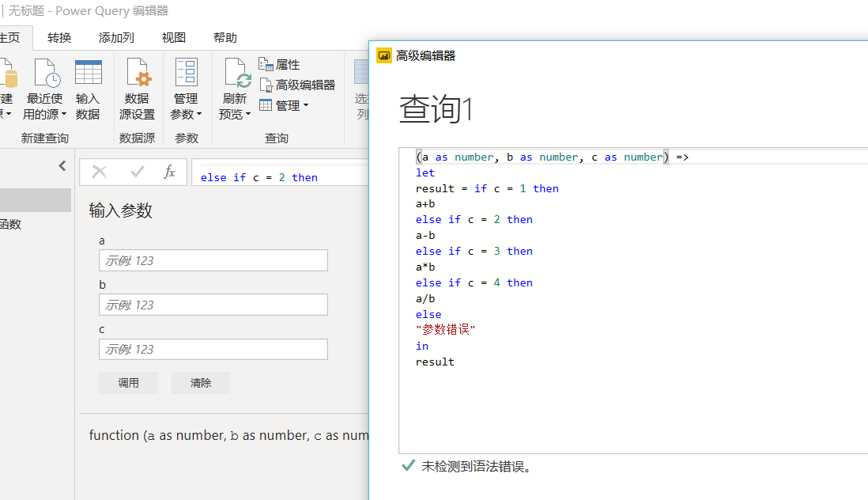Click the 查询1 title in 高级编辑器
The width and height of the screenshot is (868, 500).
coord(436,108)
